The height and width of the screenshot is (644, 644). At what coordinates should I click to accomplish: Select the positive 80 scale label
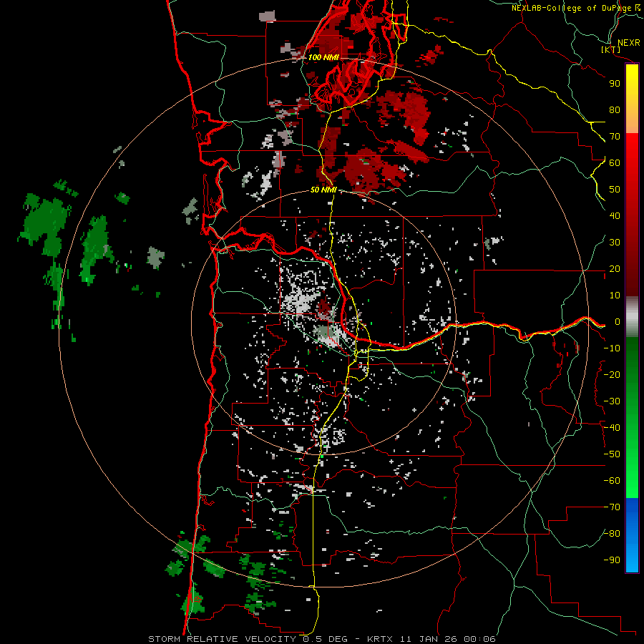click(x=615, y=109)
